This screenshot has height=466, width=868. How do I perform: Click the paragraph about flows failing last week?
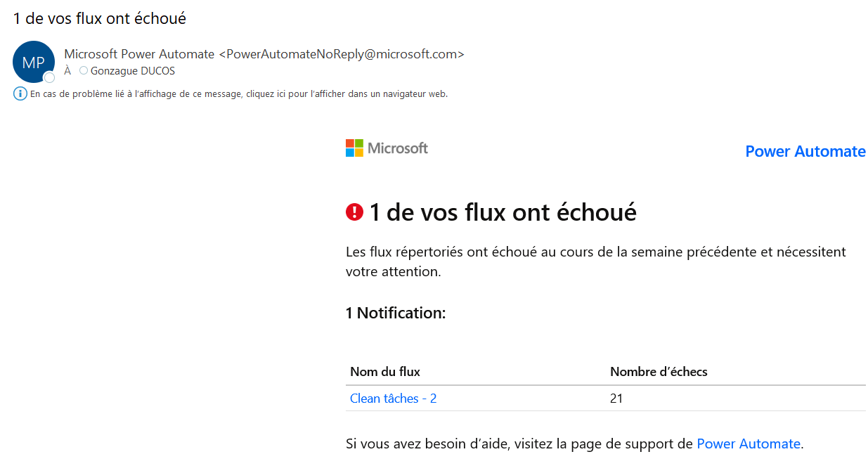click(596, 261)
